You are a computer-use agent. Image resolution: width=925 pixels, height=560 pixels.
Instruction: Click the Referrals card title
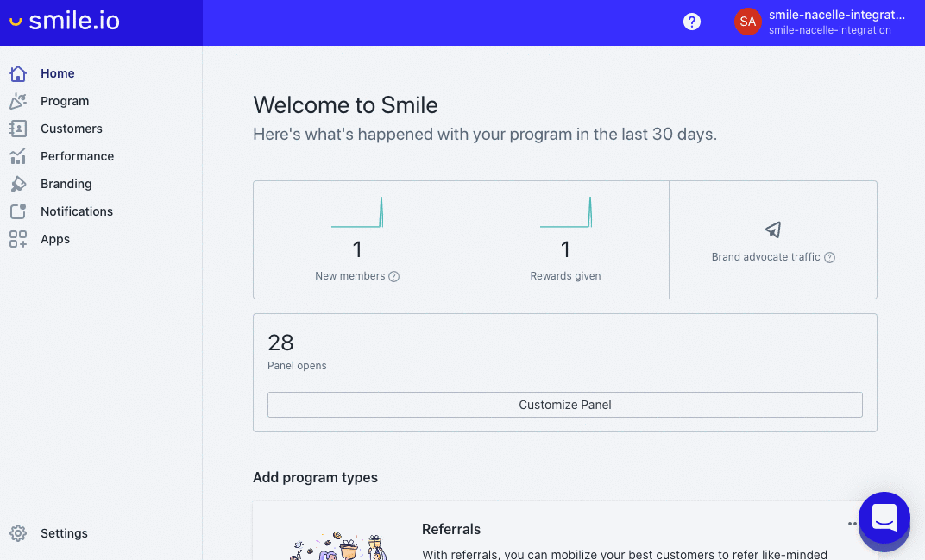[451, 529]
